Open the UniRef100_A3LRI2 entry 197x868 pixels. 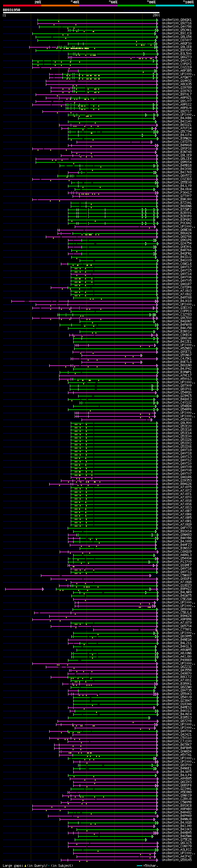tap(177, 850)
